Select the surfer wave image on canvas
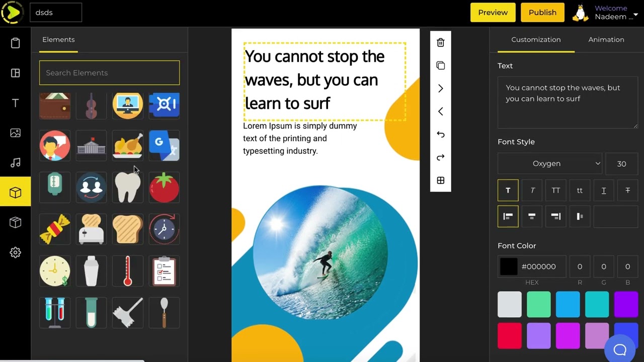 point(320,253)
